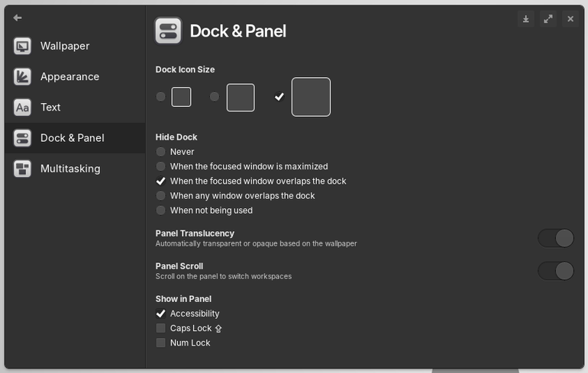588x373 pixels.
Task: Select When not being used option
Action: 161,211
